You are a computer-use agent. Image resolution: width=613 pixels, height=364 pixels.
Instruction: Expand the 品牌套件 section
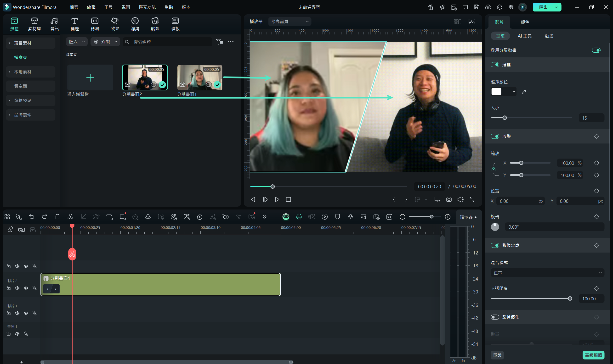point(9,115)
